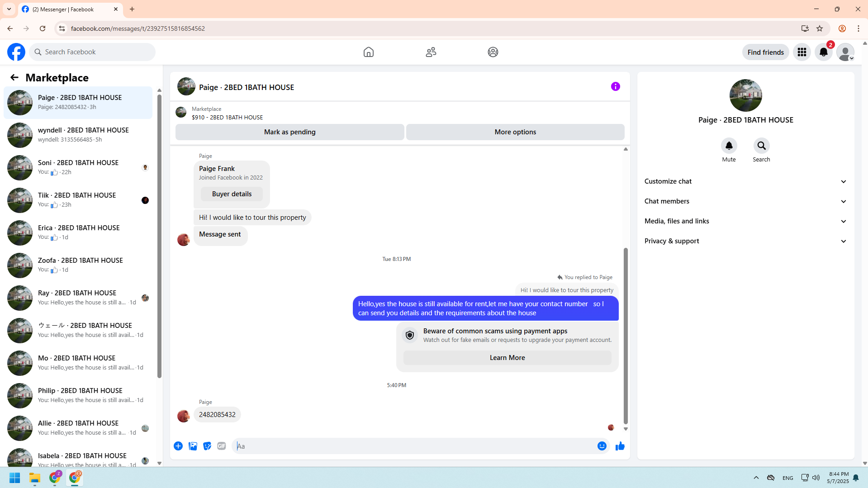
Task: Expand Privacy & support section
Action: (x=745, y=241)
